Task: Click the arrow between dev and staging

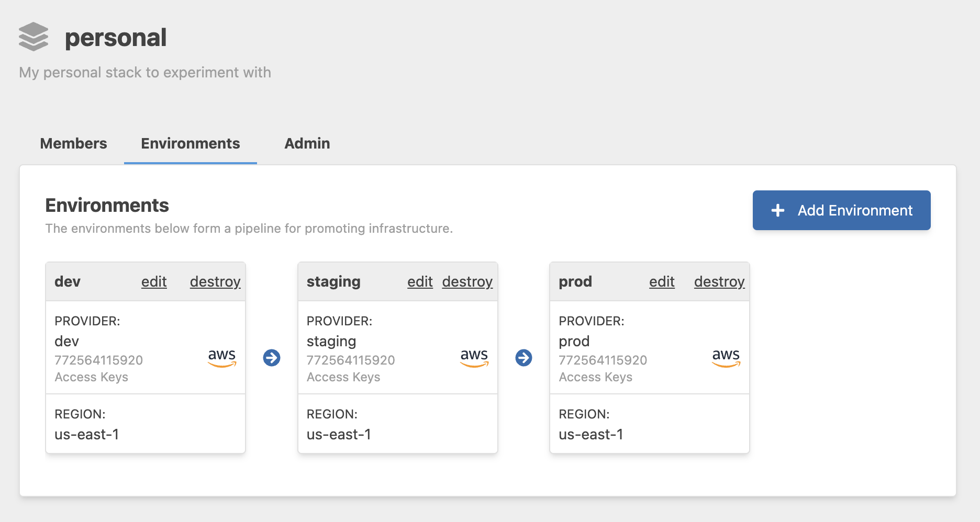Action: [x=272, y=358]
